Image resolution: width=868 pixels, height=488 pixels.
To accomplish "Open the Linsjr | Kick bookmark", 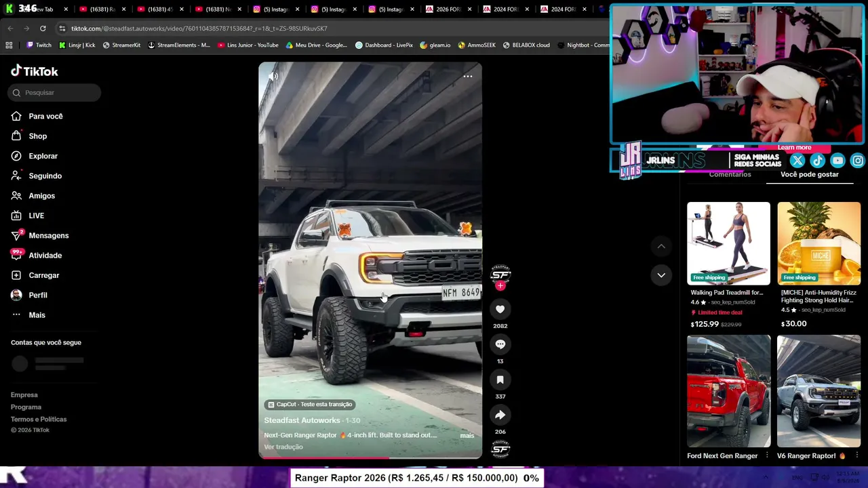I will point(77,45).
